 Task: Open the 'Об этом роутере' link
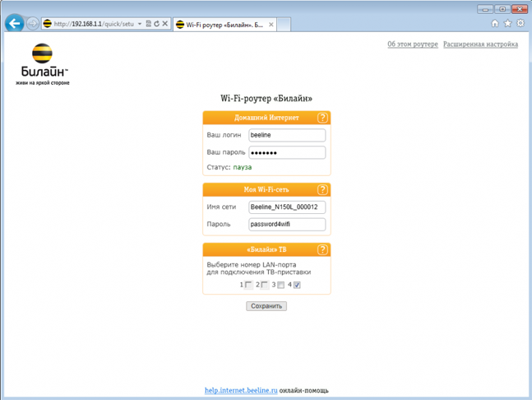click(413, 44)
